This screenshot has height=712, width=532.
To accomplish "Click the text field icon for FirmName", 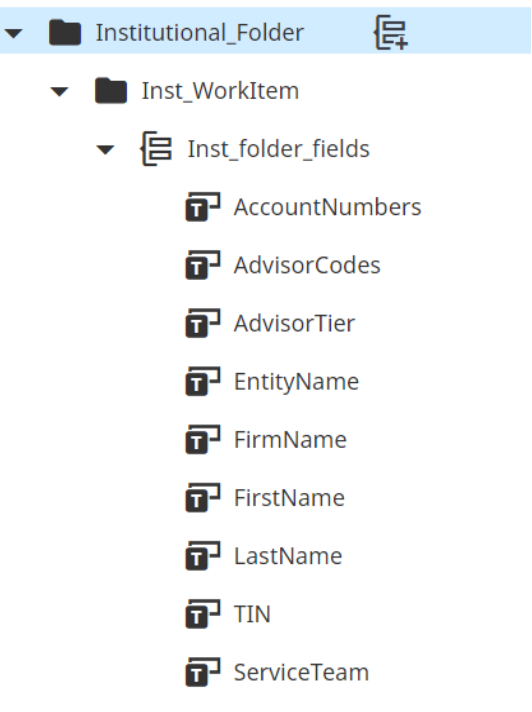I will [x=202, y=439].
